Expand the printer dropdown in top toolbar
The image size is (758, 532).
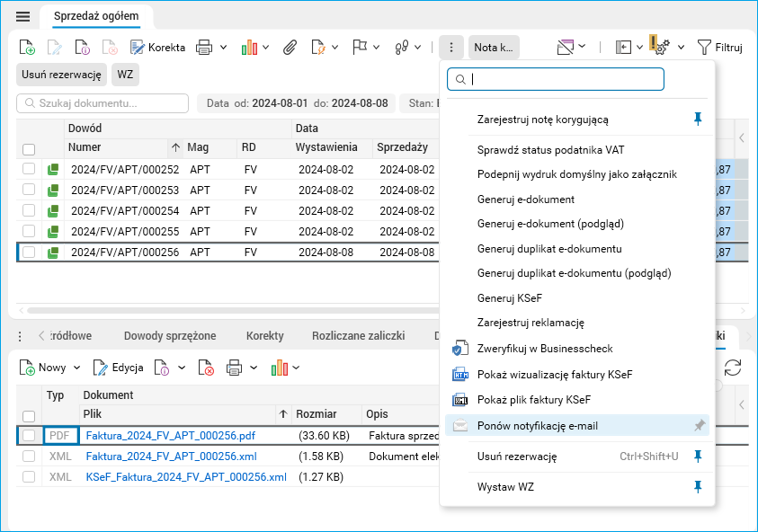[x=224, y=48]
